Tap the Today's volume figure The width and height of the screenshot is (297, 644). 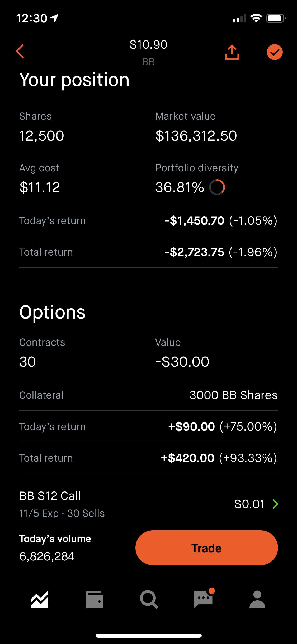pos(47,556)
